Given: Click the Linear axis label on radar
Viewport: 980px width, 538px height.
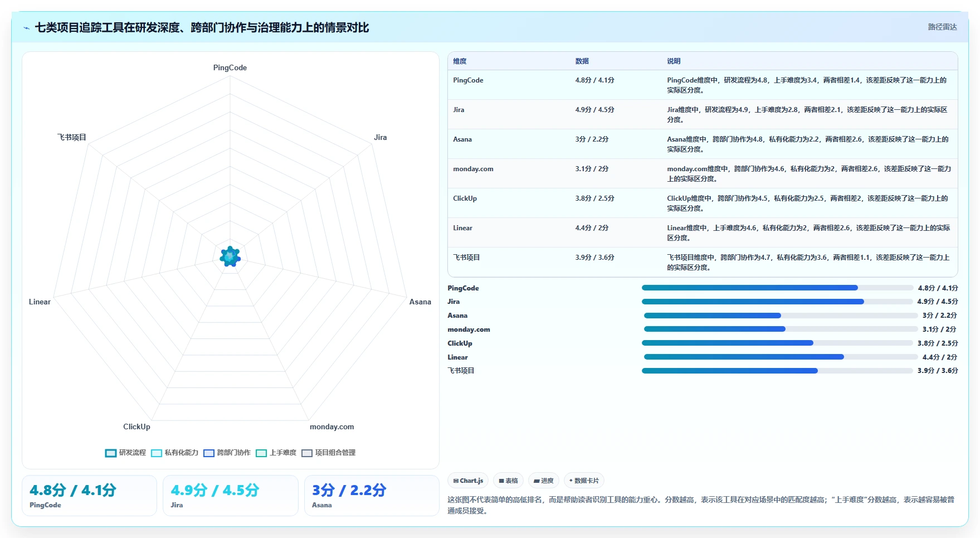Looking at the screenshot, I should coord(40,302).
